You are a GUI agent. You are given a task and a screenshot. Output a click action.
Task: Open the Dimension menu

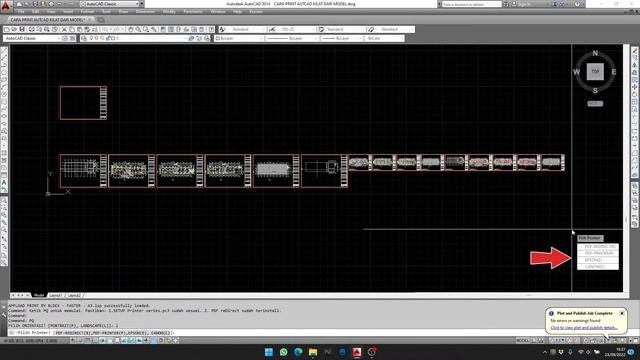145,12
